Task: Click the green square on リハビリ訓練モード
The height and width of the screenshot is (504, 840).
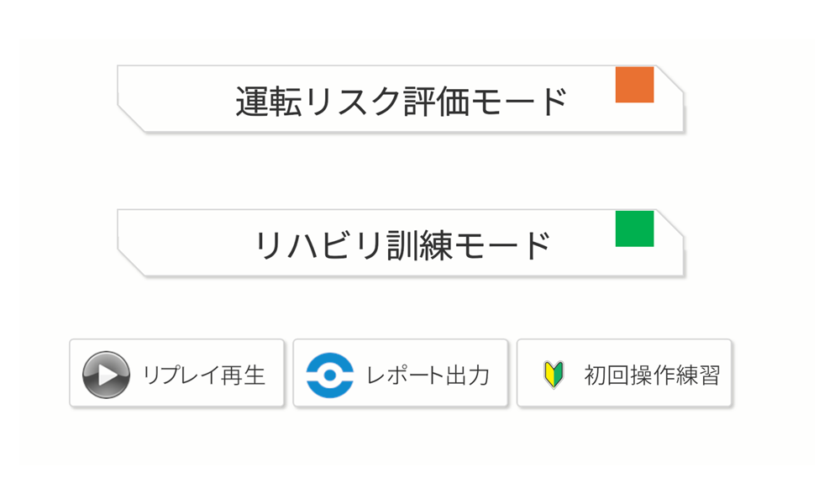Action: tap(634, 229)
